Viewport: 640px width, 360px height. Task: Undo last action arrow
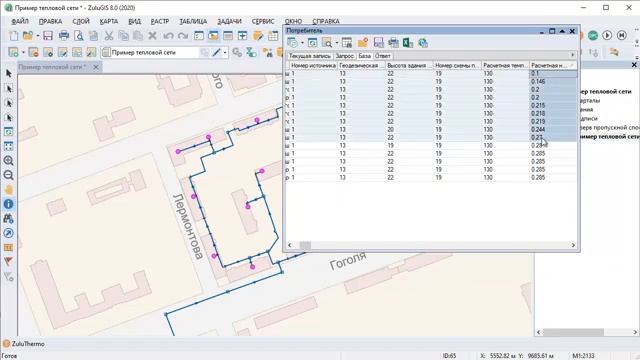pos(168,36)
